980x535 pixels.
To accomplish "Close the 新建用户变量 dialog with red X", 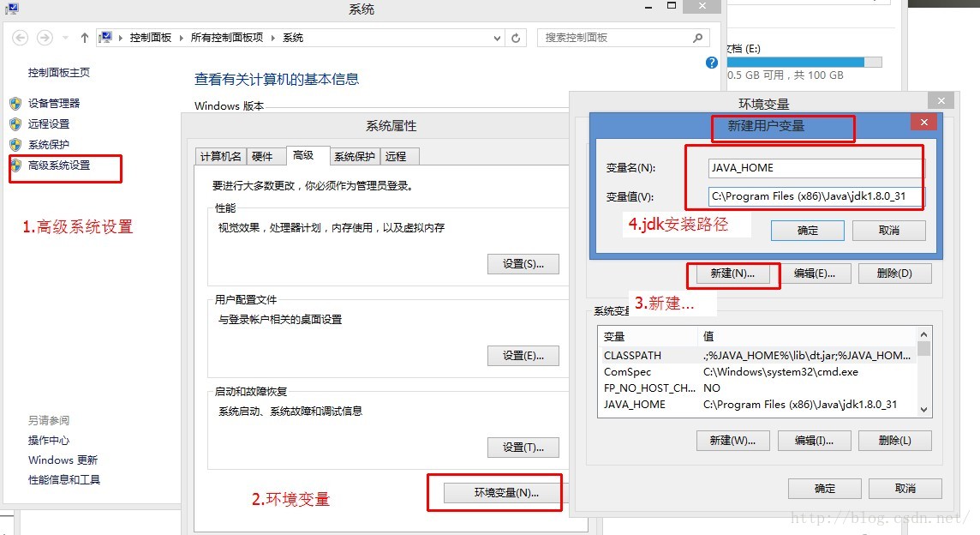I will (x=923, y=122).
